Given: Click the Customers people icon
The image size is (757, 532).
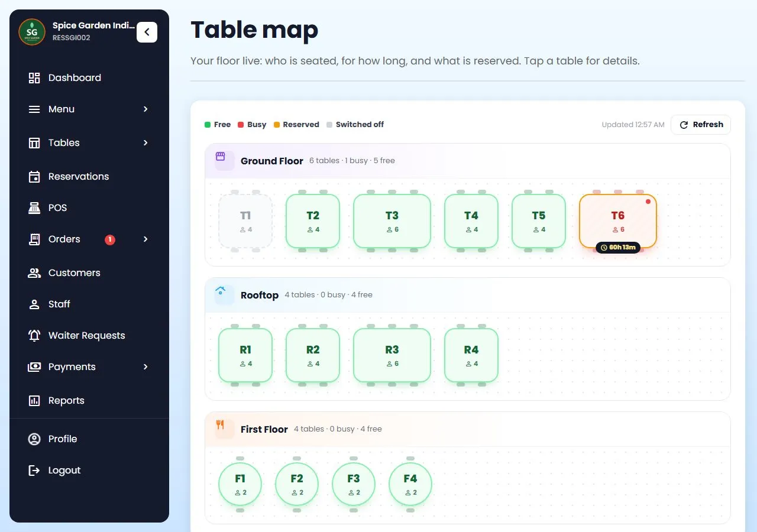Looking at the screenshot, I should pos(34,273).
